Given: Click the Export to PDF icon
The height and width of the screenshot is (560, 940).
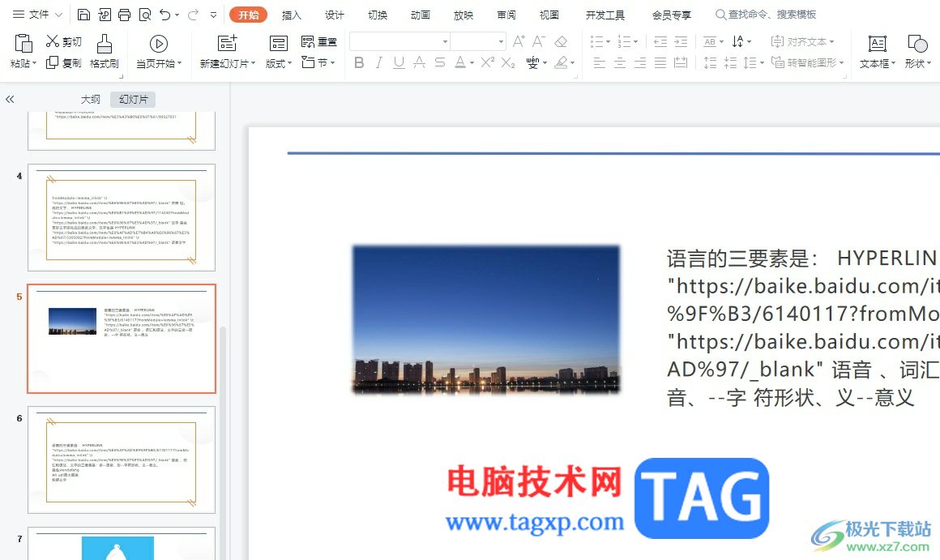Looking at the screenshot, I should click(105, 15).
